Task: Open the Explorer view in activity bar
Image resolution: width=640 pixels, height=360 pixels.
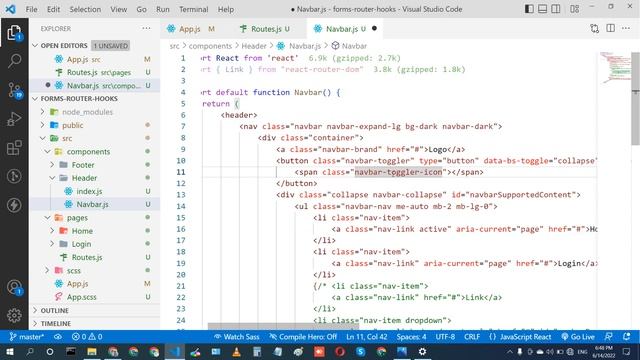Action: [14, 33]
